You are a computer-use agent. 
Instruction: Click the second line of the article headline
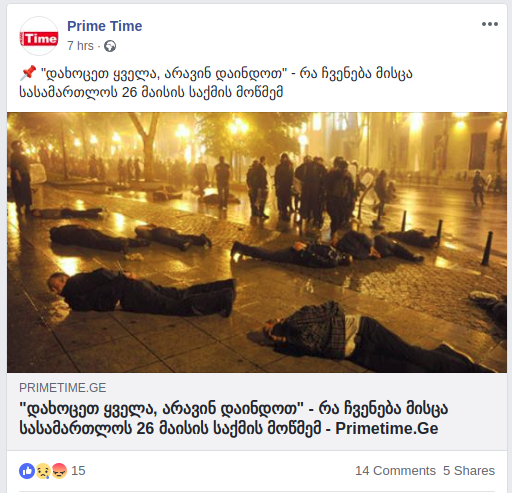tap(229, 428)
